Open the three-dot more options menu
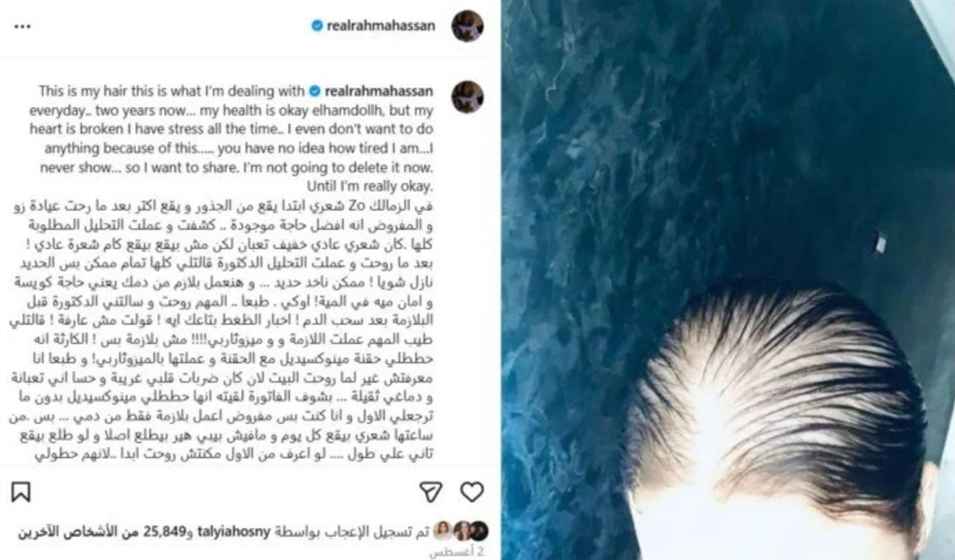 (21, 27)
